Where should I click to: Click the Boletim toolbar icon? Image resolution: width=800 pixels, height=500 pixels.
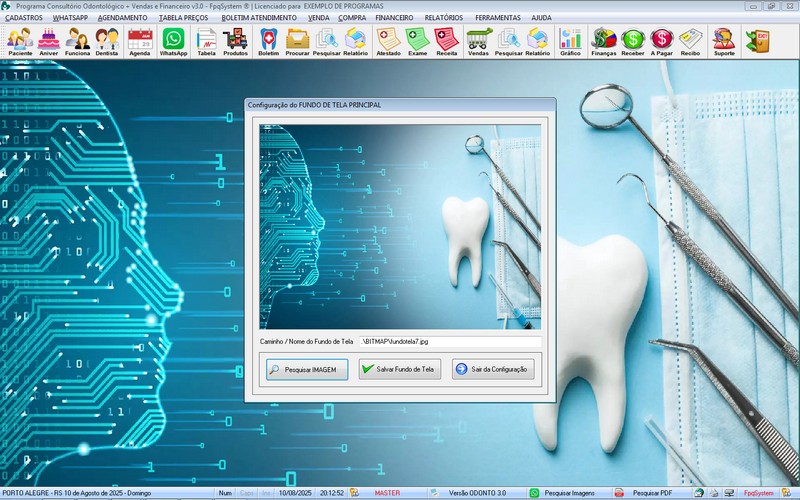pos(268,41)
